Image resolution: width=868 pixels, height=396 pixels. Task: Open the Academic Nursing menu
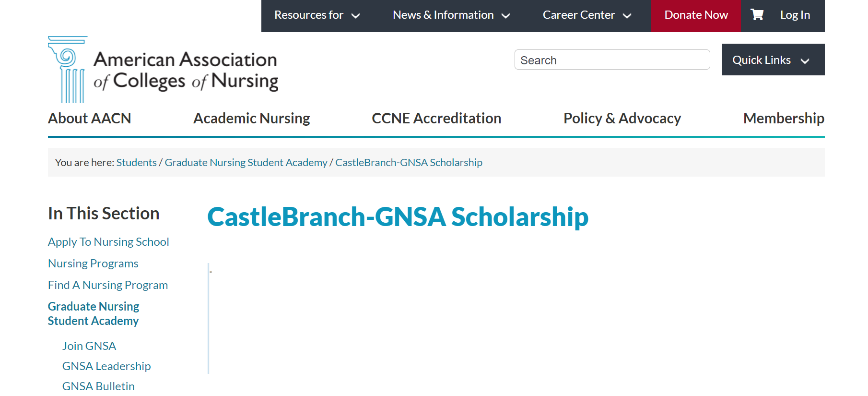point(252,119)
